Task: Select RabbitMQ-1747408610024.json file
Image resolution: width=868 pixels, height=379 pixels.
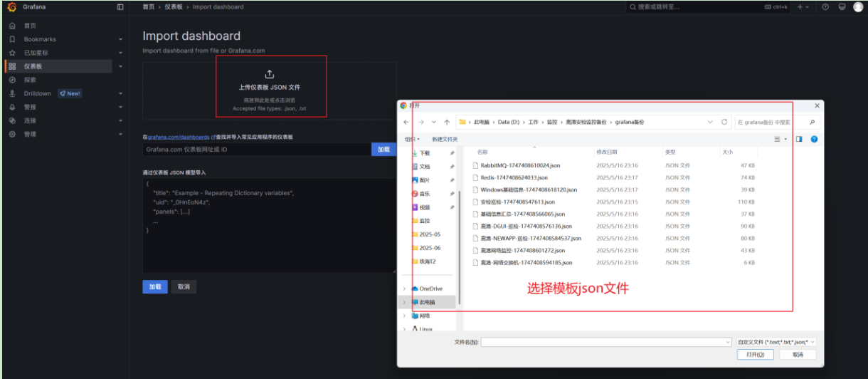Action: coord(521,165)
